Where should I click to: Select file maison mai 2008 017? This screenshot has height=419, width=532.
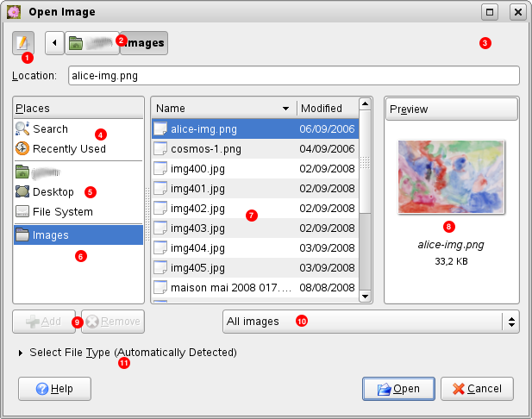[255, 288]
